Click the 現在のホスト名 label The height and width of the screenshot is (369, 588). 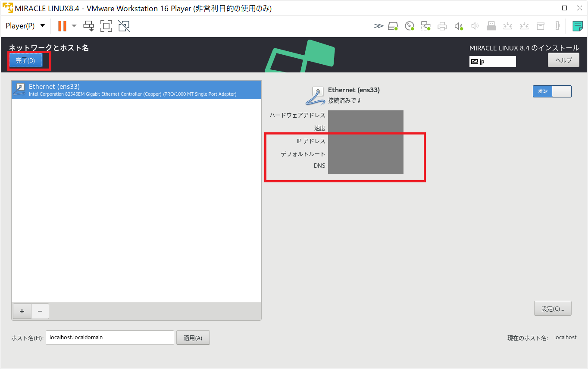click(528, 338)
